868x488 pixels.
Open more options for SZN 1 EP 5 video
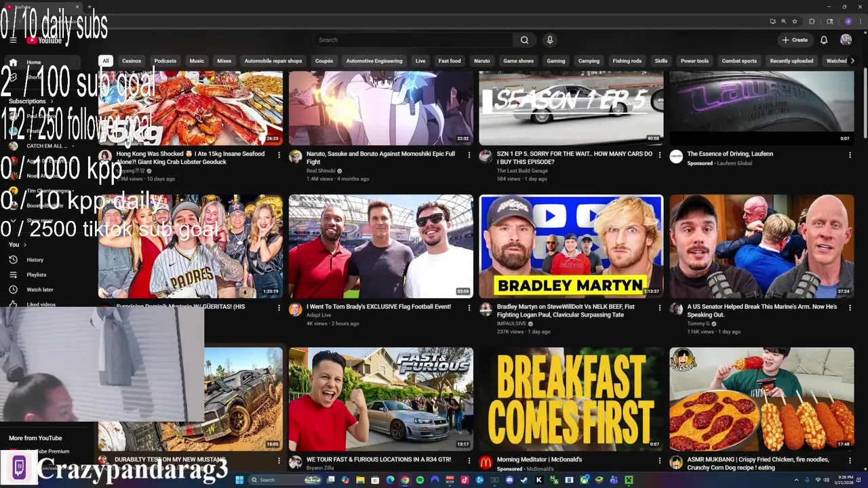[x=659, y=155]
